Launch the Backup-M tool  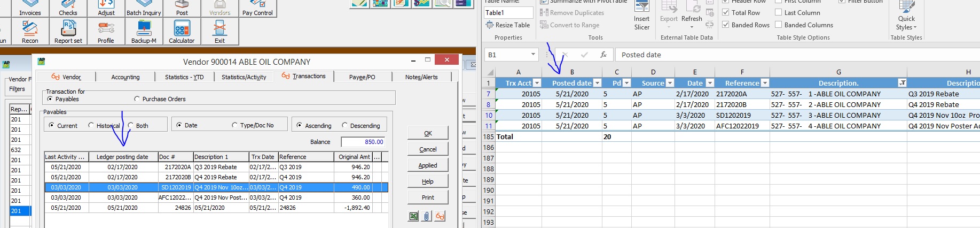144,32
